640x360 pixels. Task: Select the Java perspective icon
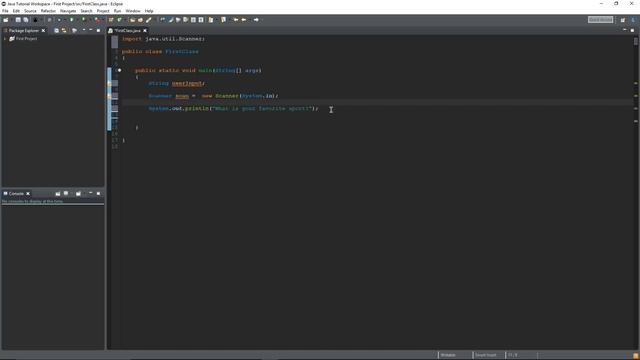pos(633,20)
